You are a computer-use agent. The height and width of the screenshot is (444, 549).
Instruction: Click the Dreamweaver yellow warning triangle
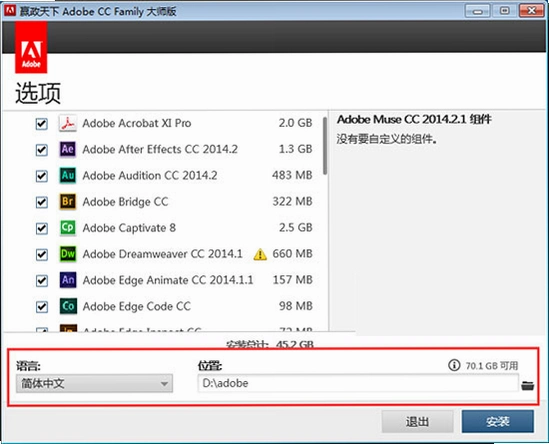click(260, 254)
